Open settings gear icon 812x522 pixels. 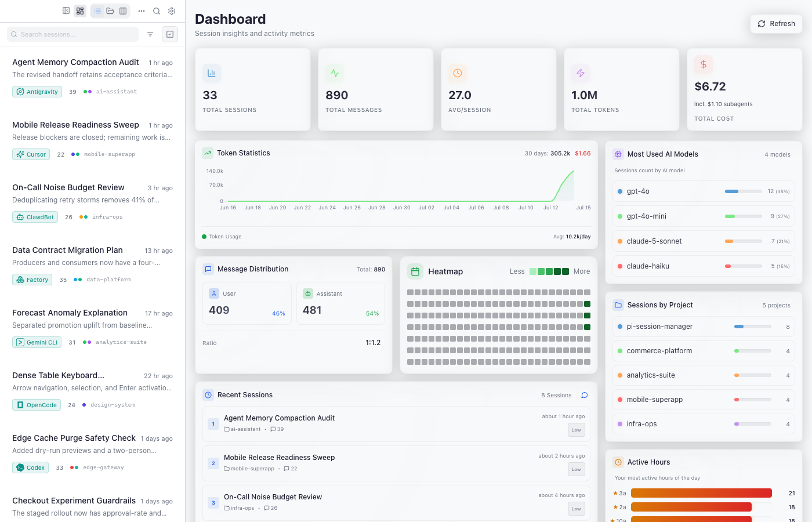(172, 10)
